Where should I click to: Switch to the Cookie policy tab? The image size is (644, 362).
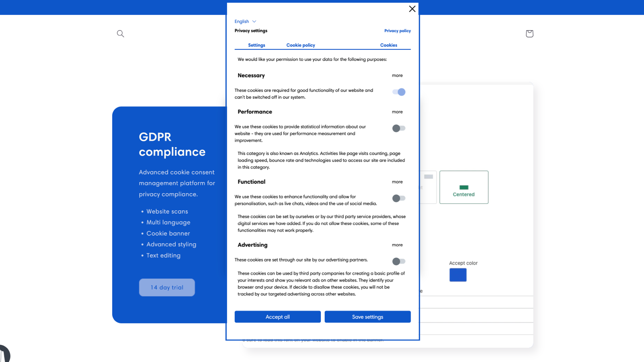pos(300,45)
